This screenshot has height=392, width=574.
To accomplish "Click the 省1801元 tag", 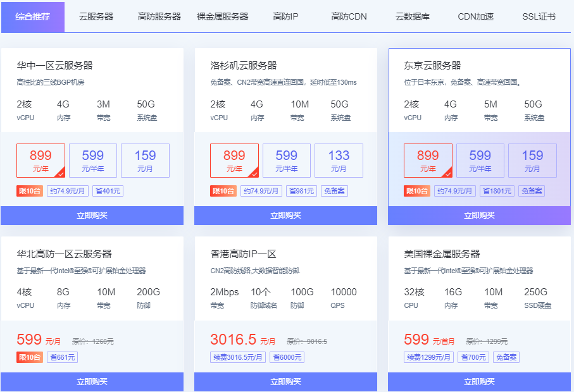I will (x=497, y=191).
